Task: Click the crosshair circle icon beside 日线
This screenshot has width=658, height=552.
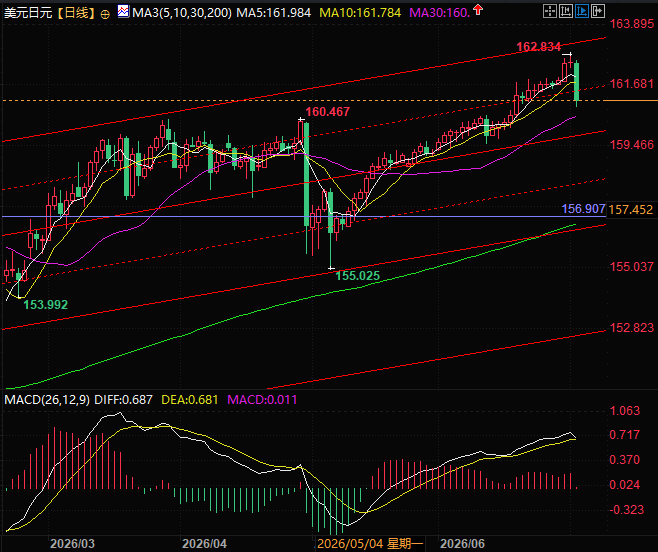Action: pyautogui.click(x=105, y=14)
